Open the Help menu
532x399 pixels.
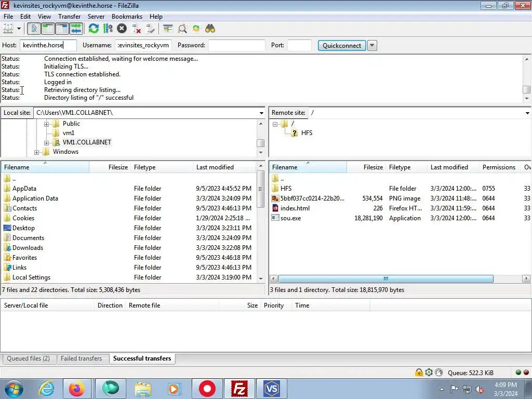156,17
